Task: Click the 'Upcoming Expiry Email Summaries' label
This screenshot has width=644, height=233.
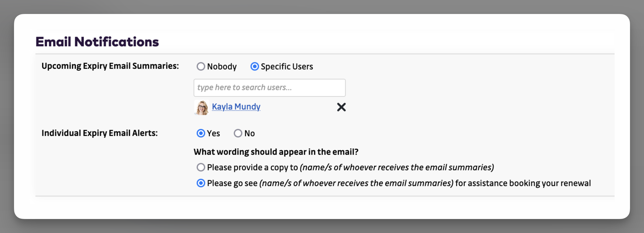Action: (110, 66)
